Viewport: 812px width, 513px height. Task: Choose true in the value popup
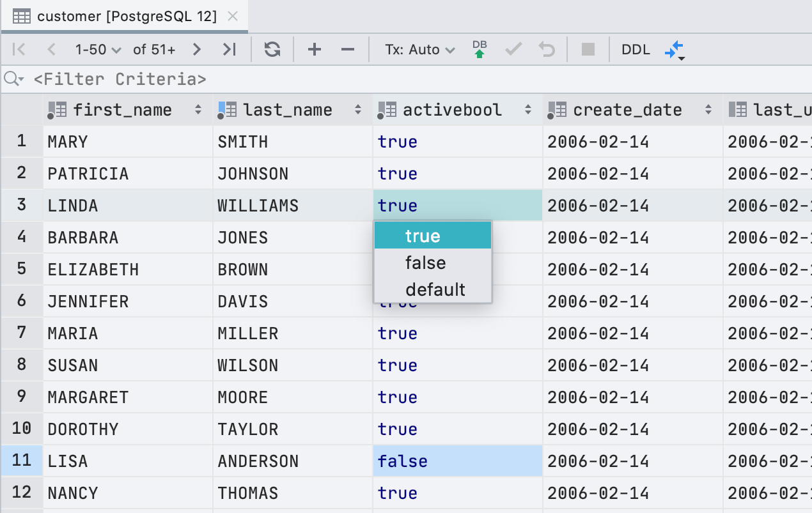point(433,236)
